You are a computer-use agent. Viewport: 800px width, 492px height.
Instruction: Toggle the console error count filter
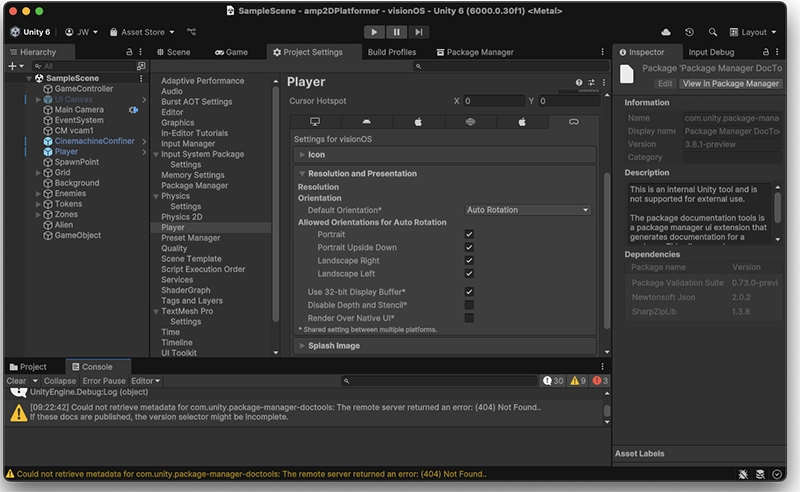coord(600,381)
